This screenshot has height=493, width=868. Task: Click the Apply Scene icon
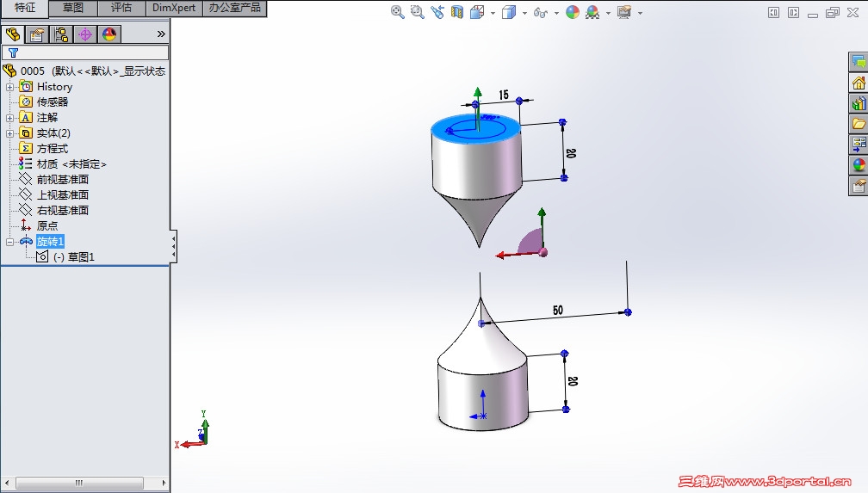click(x=592, y=12)
